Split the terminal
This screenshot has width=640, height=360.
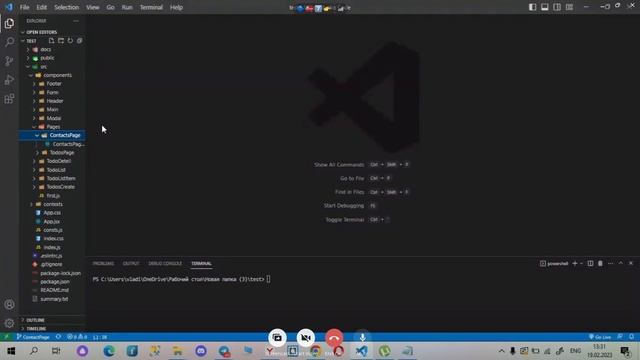(x=590, y=264)
